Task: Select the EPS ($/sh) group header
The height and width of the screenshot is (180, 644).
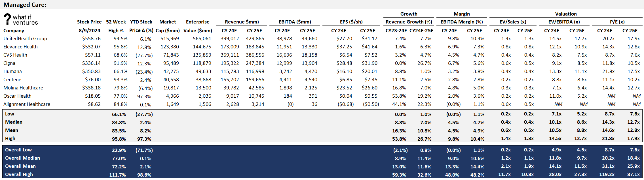Action: pyautogui.click(x=351, y=22)
